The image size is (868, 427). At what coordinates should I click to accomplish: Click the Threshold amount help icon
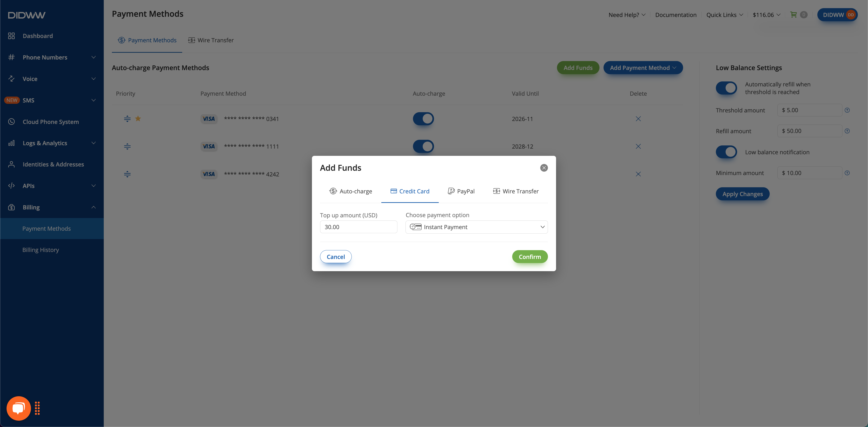tap(847, 110)
